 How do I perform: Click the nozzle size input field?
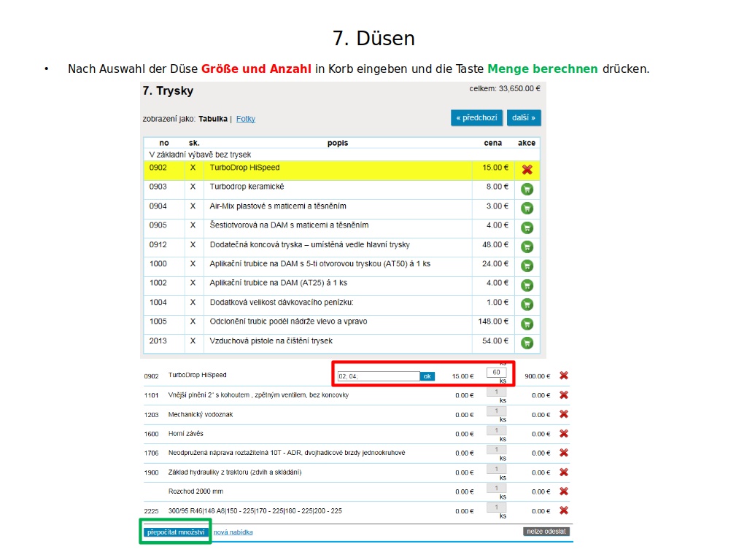pos(378,376)
